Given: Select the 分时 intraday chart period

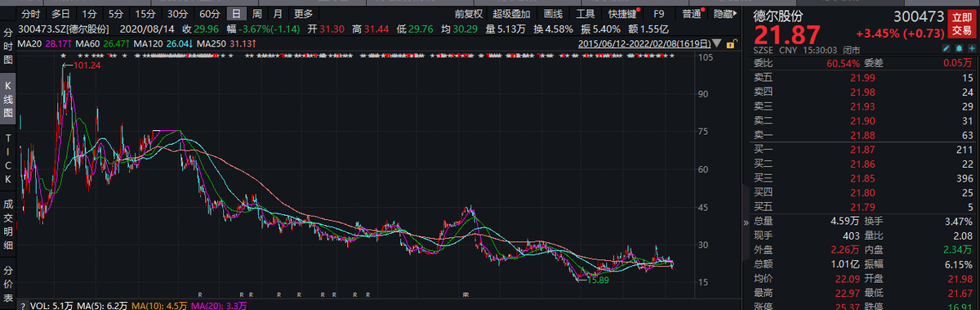Looking at the screenshot, I should (x=30, y=13).
